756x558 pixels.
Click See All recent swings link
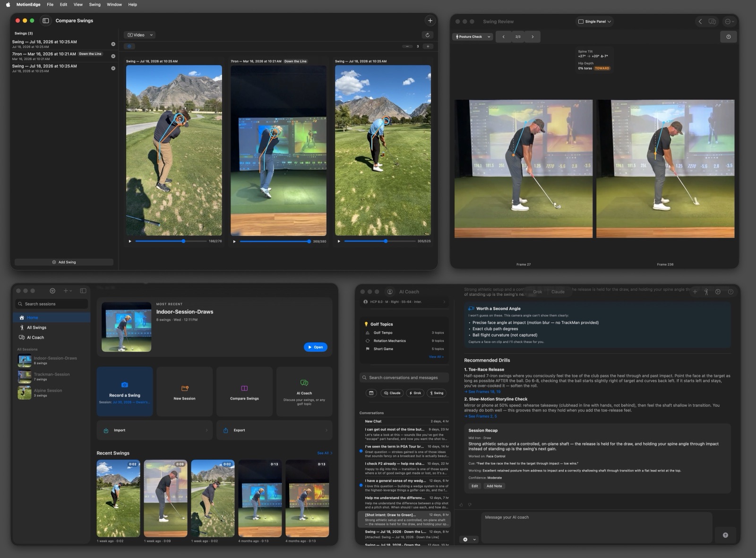click(325, 453)
